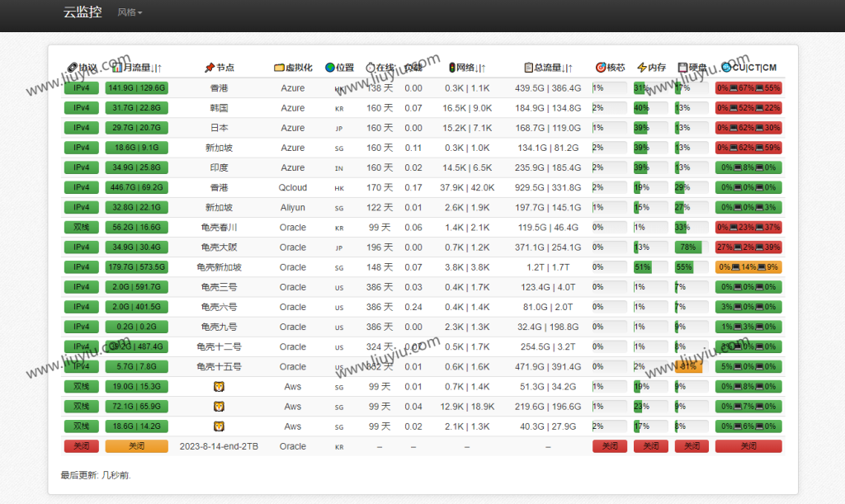
Task: Select the 龟壳三号 node name
Action: click(219, 287)
